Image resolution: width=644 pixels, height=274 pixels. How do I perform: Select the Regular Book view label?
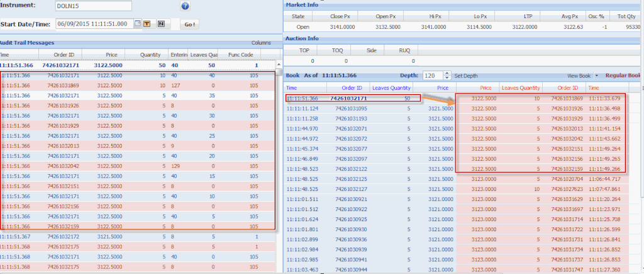tap(623, 75)
